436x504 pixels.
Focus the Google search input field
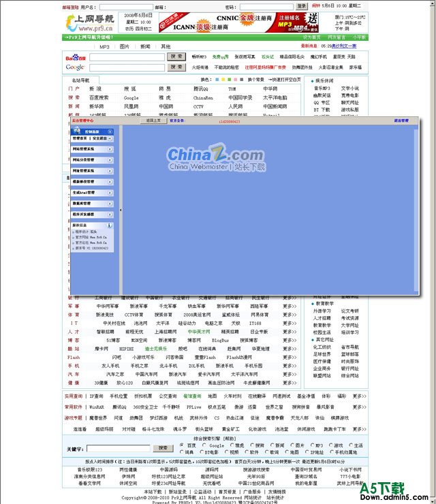(x=127, y=67)
